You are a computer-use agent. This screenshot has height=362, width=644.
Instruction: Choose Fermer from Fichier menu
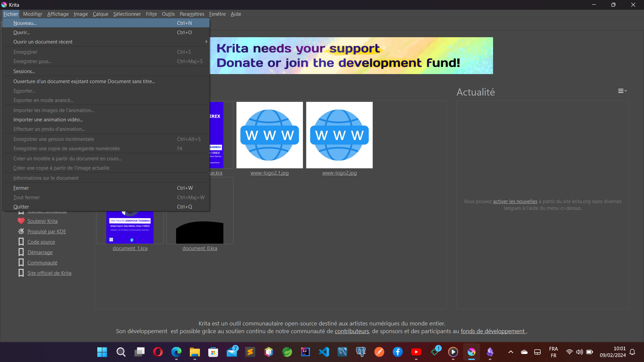click(x=106, y=188)
